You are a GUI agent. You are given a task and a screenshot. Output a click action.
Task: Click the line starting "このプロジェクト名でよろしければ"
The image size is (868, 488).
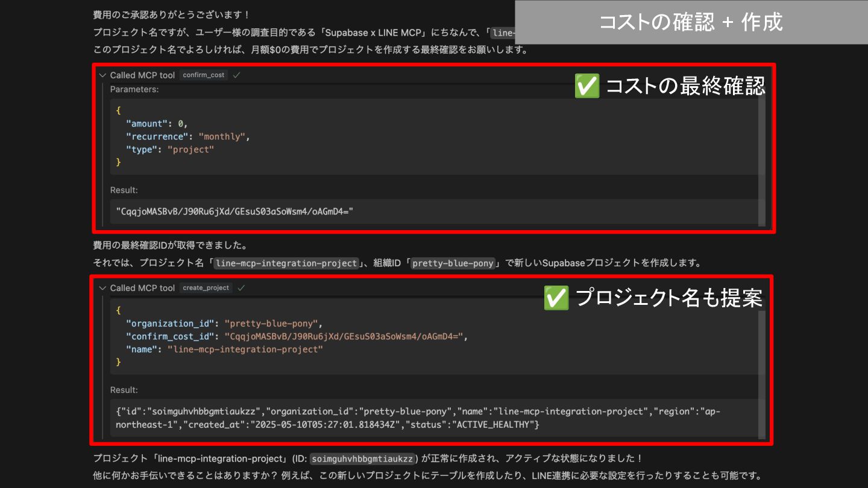(310, 50)
